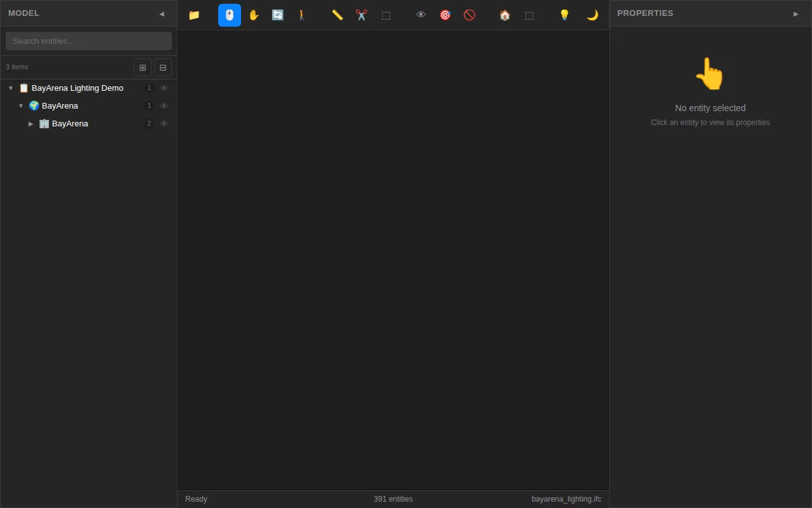Image resolution: width=812 pixels, height=508 pixels.
Task: Click the building icon next to BayArena
Action: click(44, 124)
